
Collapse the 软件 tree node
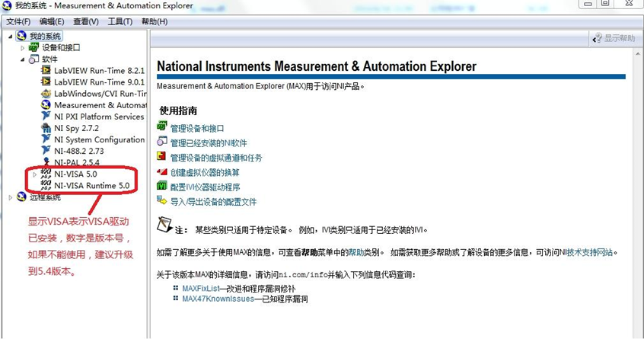[x=23, y=59]
